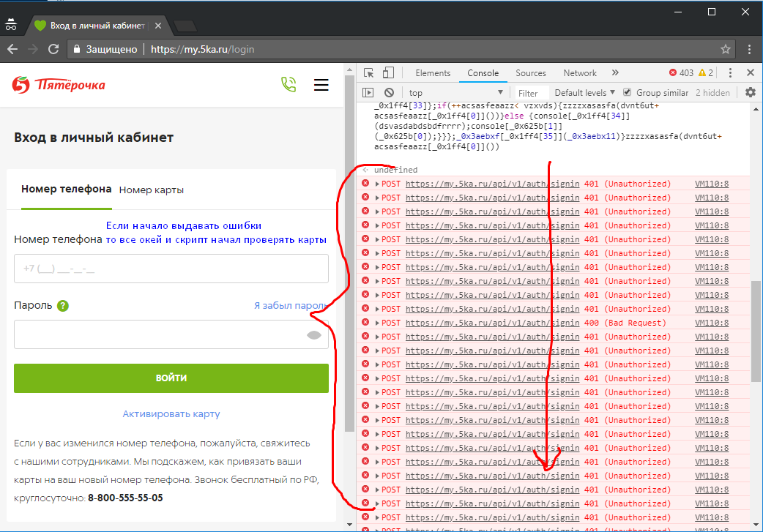Click the URL in the address bar
The image size is (763, 532).
[202, 49]
